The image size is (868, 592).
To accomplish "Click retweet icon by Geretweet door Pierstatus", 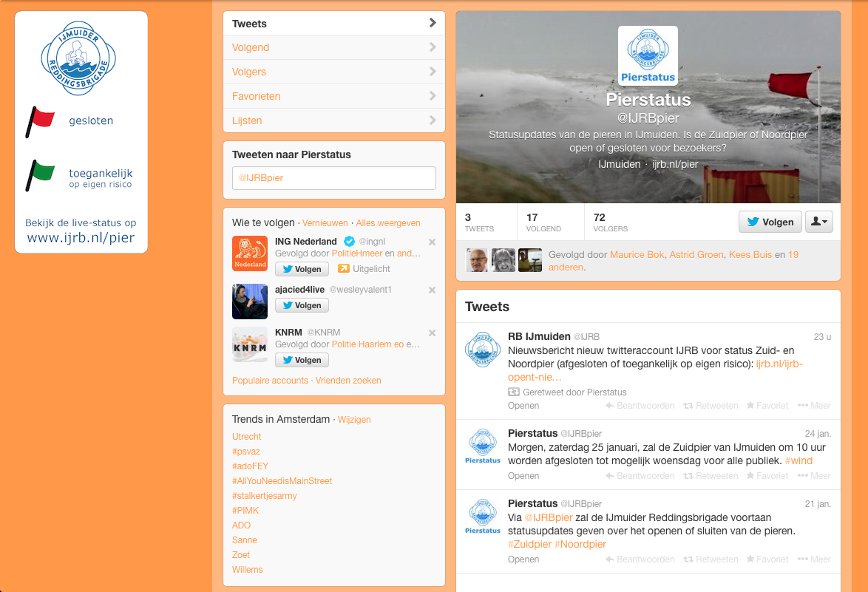I will 514,392.
